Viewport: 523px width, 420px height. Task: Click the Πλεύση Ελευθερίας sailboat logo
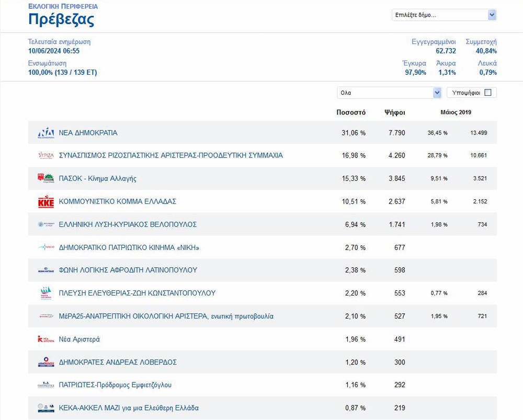point(46,293)
